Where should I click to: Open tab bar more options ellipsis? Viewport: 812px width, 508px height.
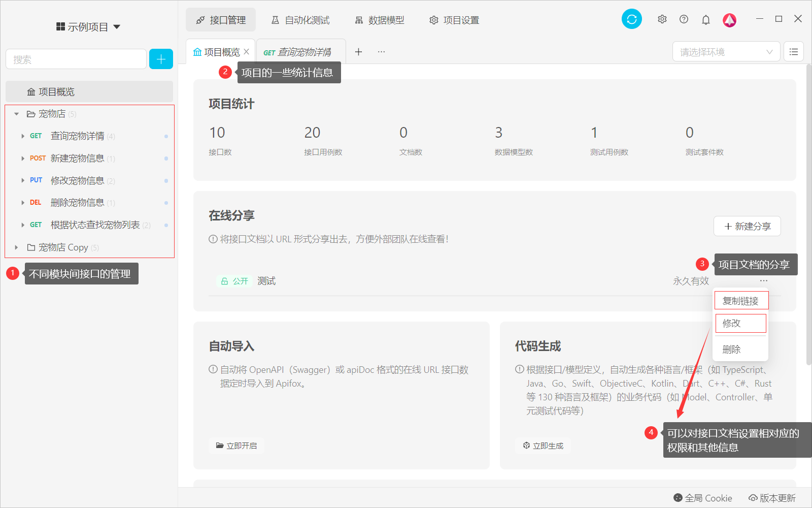pos(381,52)
